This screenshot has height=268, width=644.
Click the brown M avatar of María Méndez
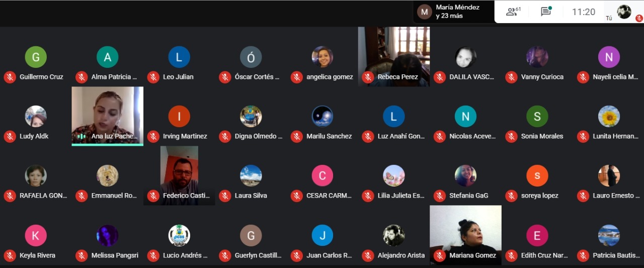point(425,12)
